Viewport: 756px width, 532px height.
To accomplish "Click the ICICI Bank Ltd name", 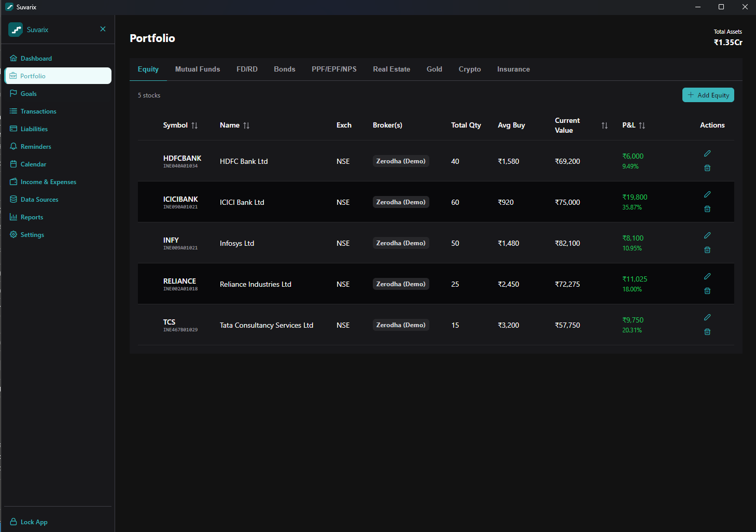I will coord(242,202).
